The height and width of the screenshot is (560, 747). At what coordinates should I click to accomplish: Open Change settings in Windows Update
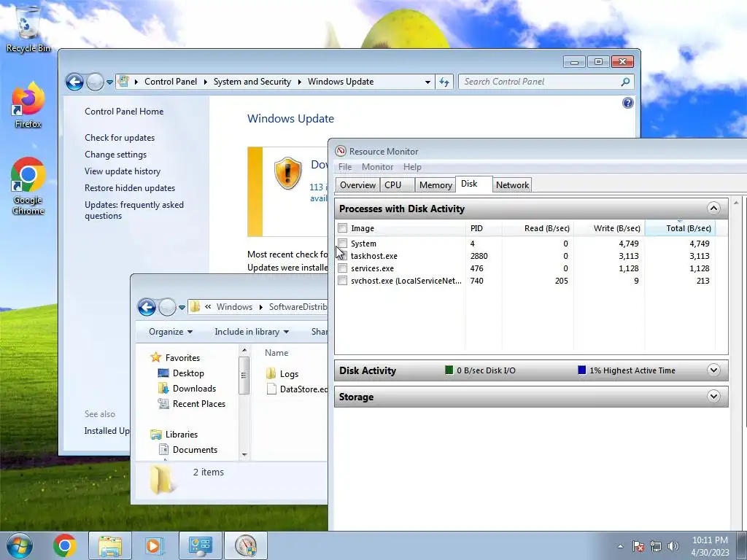[x=116, y=155]
